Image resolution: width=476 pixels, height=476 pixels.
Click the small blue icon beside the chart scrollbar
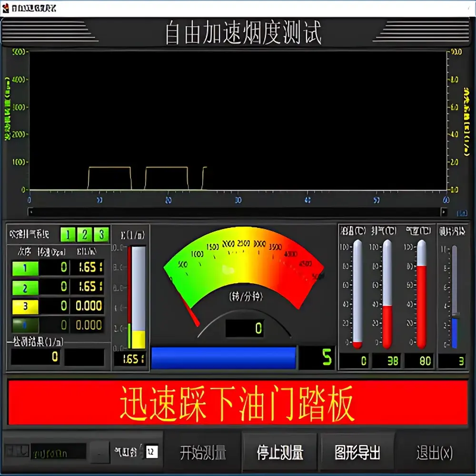[462, 213]
